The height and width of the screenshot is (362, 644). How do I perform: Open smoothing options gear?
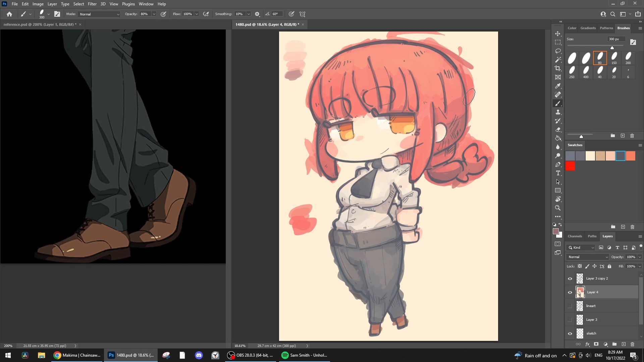(257, 14)
